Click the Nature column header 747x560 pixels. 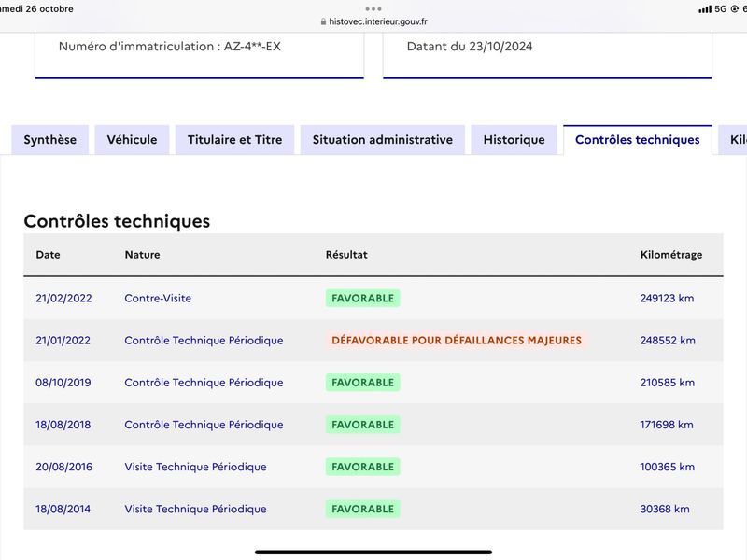(x=143, y=254)
